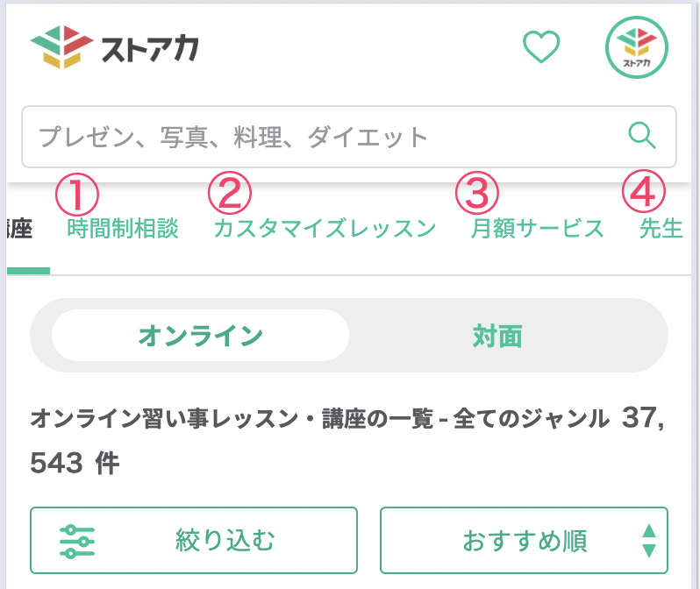Switch lesson mode to 対面
The image size is (700, 589).
click(x=497, y=336)
